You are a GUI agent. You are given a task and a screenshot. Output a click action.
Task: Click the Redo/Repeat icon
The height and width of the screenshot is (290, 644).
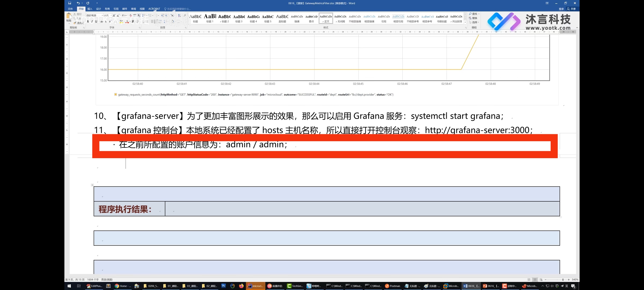coord(88,3)
